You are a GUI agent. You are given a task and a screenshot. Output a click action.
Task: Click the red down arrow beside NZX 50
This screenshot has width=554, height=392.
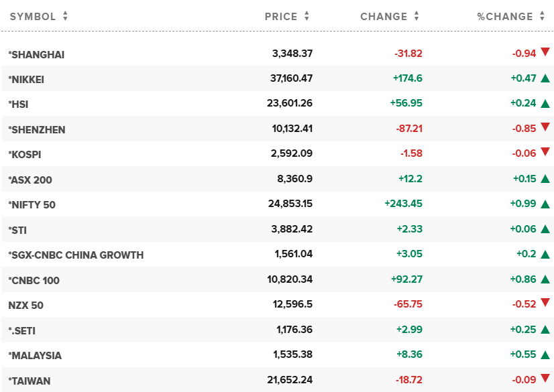click(545, 304)
